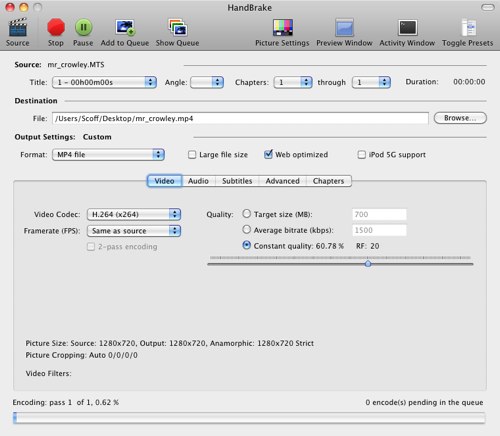Image resolution: width=500 pixels, height=436 pixels.
Task: Enable Large file size checkbox
Action: tap(192, 155)
